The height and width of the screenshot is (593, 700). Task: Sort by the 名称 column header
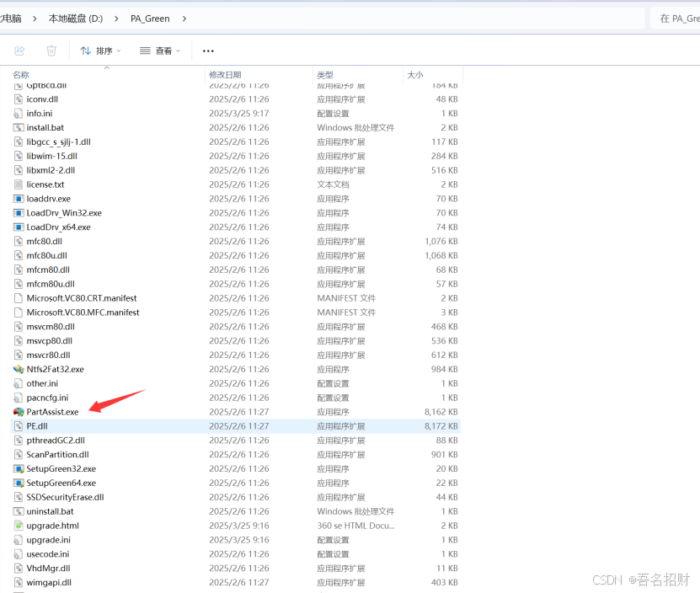point(21,75)
